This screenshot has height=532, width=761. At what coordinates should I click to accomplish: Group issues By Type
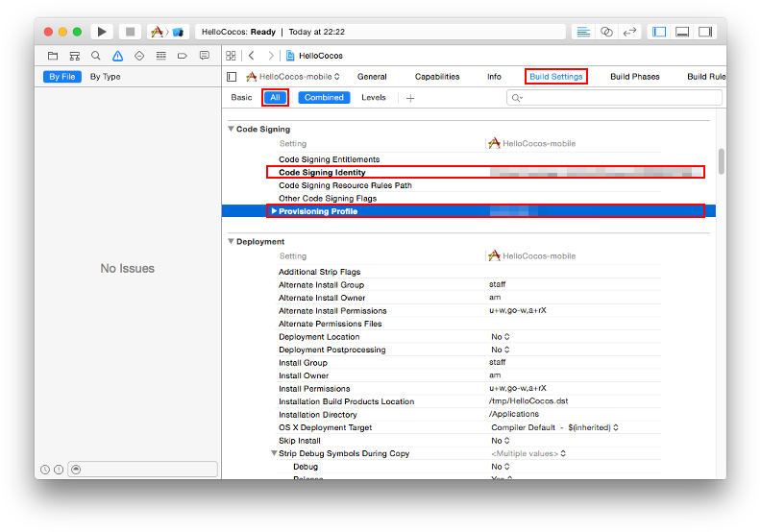106,77
